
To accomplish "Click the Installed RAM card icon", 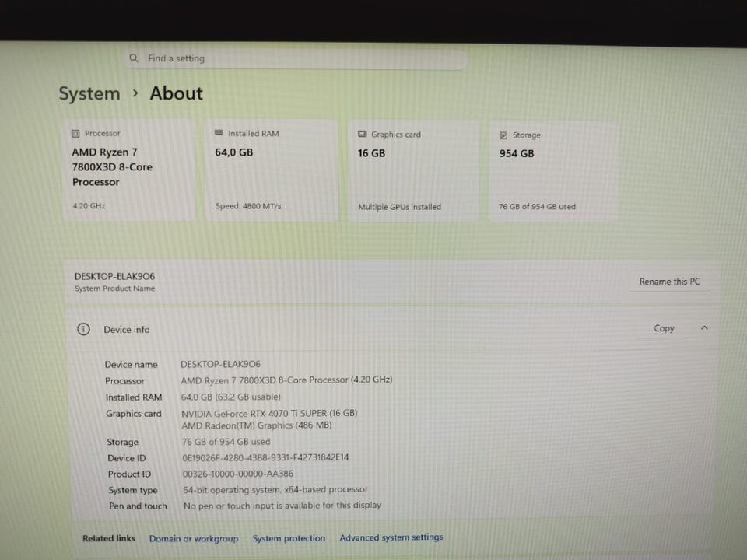I will coord(219,133).
